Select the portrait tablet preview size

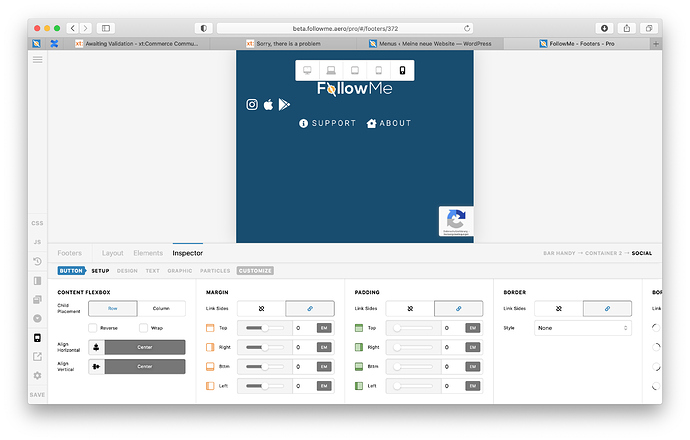(378, 70)
